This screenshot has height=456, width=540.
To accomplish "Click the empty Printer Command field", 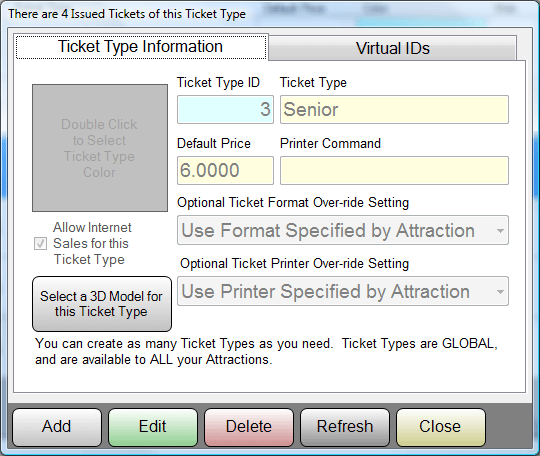I will [x=394, y=170].
